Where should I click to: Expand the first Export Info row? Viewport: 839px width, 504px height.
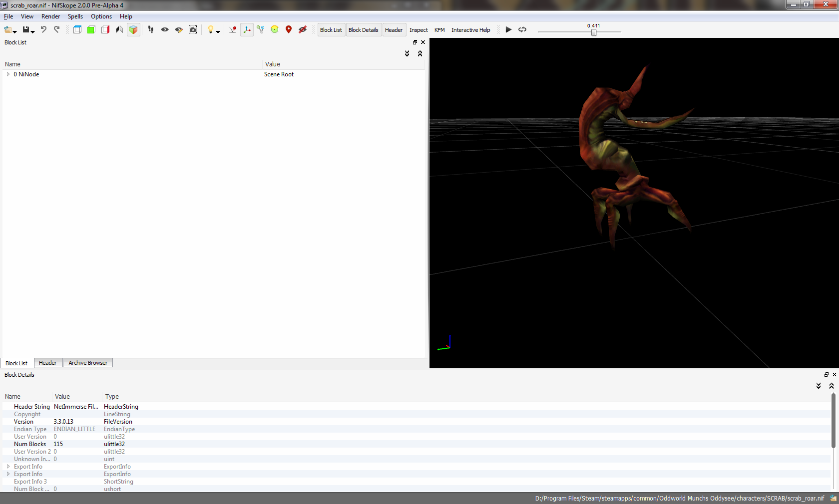coord(8,467)
